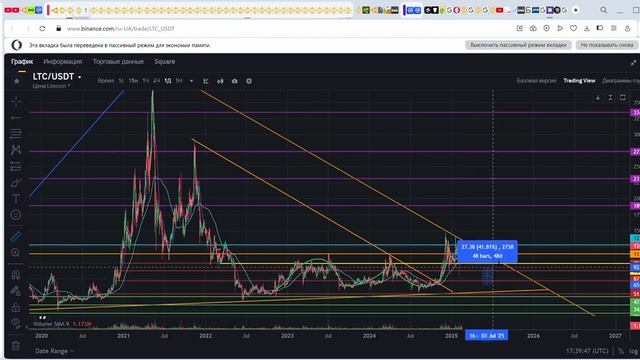Click the 17:39:47 (UTC) clock
The image size is (640, 360).
pos(587,351)
